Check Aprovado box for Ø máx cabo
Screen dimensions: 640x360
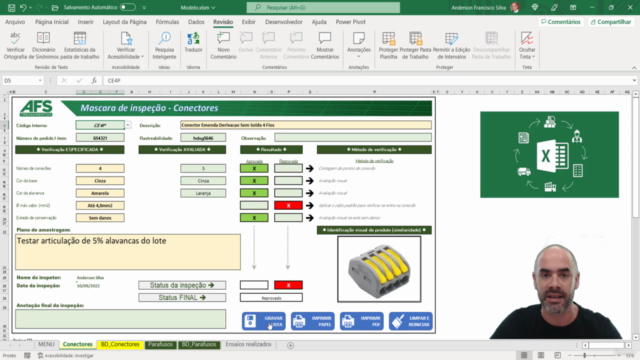click(x=254, y=205)
